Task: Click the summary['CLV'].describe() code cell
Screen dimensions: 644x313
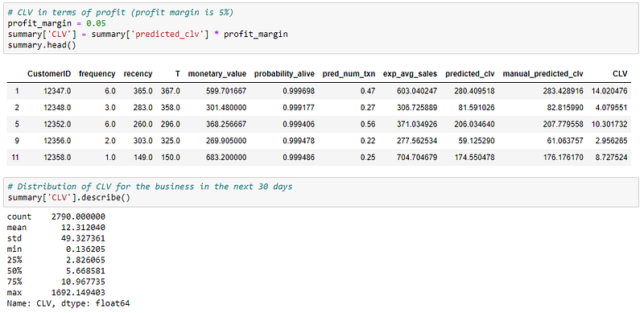Action: (x=320, y=192)
